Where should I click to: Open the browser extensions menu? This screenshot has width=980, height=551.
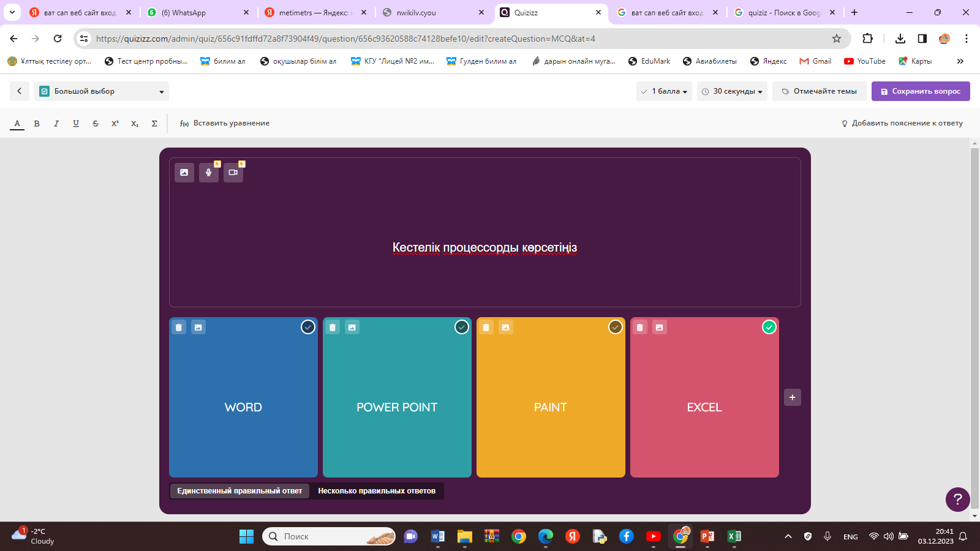[868, 39]
